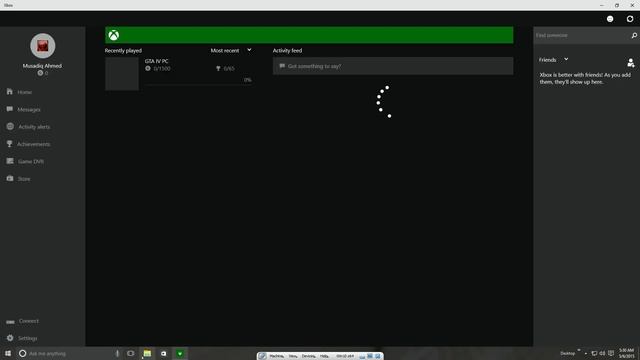Click the Activity feed heading
Image resolution: width=640 pixels, height=360 pixels.
click(287, 51)
